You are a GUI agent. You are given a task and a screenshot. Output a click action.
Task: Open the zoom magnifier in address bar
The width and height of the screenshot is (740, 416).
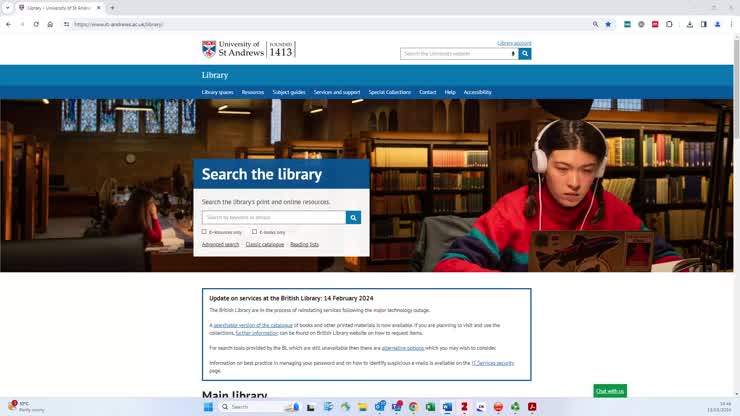click(595, 24)
